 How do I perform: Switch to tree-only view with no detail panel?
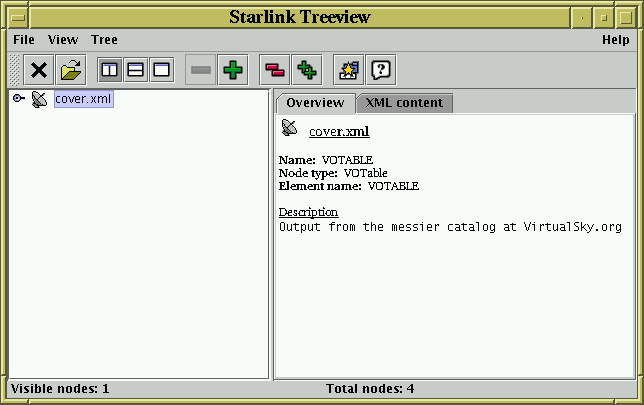point(160,70)
